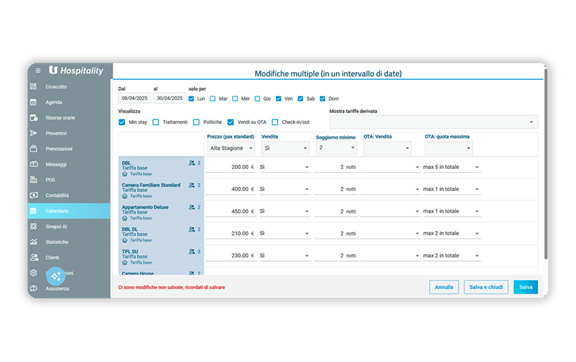Open the Statistiche chart icon
Screen dimensions: 576x362
pyautogui.click(x=33, y=242)
